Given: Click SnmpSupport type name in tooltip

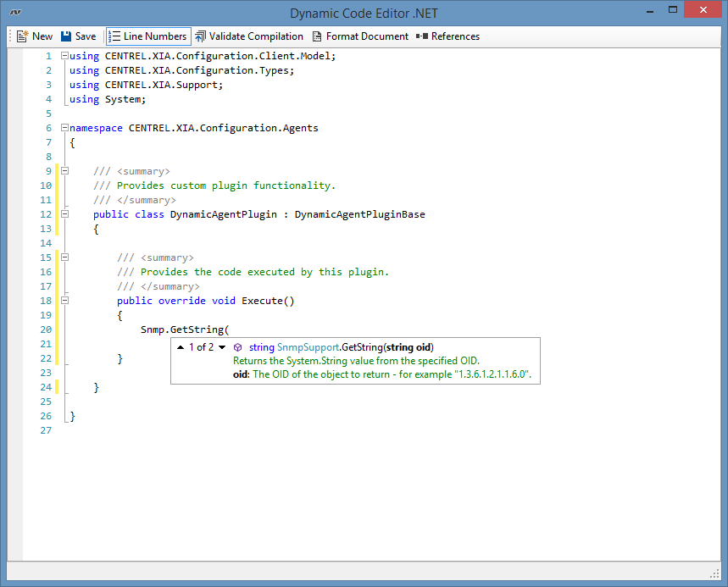Looking at the screenshot, I should coord(308,347).
